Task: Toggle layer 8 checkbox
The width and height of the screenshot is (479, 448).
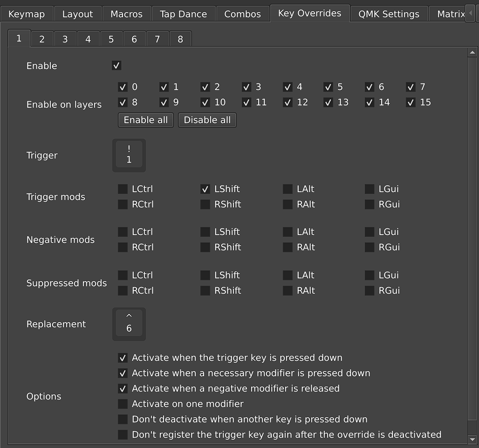Action: click(x=123, y=103)
